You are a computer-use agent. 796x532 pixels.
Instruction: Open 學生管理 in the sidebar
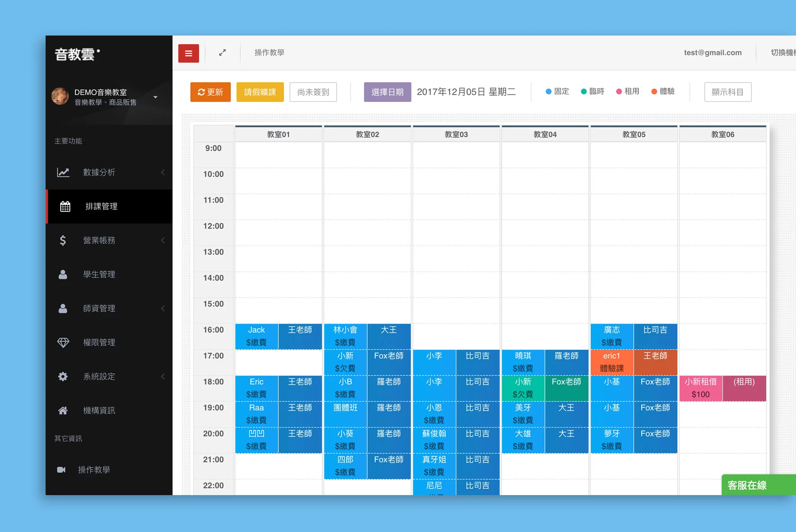[99, 274]
